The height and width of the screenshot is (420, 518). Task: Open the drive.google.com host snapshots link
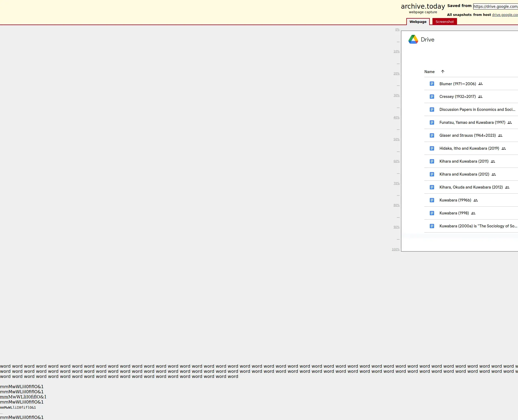(x=505, y=15)
